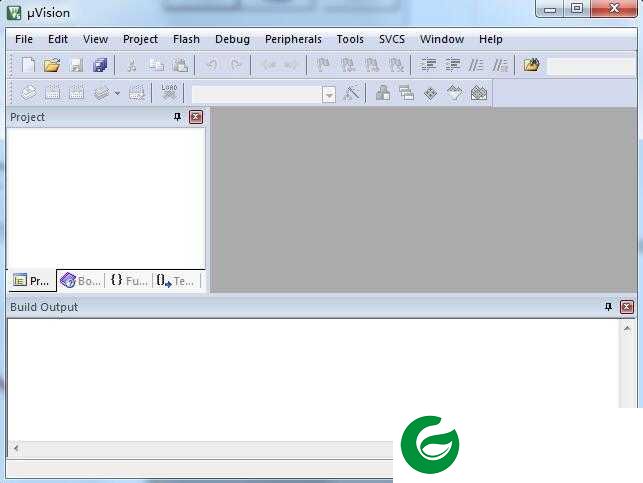Screen dimensions: 643x483
Task: Click the Navigate Backwards icon
Action: click(x=269, y=65)
